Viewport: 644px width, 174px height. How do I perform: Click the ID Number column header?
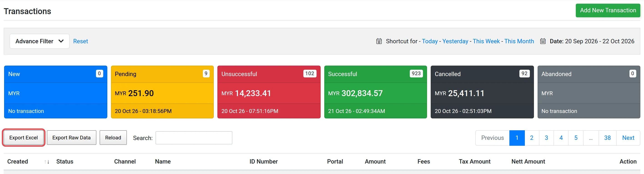(264, 162)
